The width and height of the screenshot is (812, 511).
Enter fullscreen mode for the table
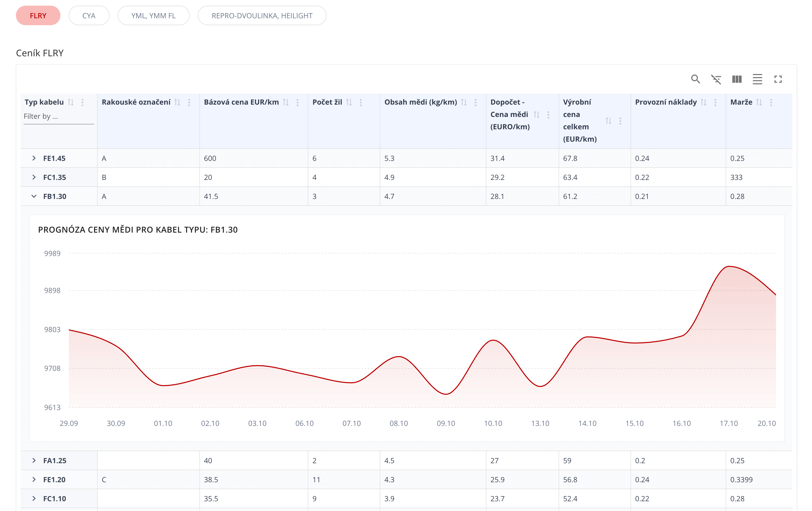tap(778, 79)
